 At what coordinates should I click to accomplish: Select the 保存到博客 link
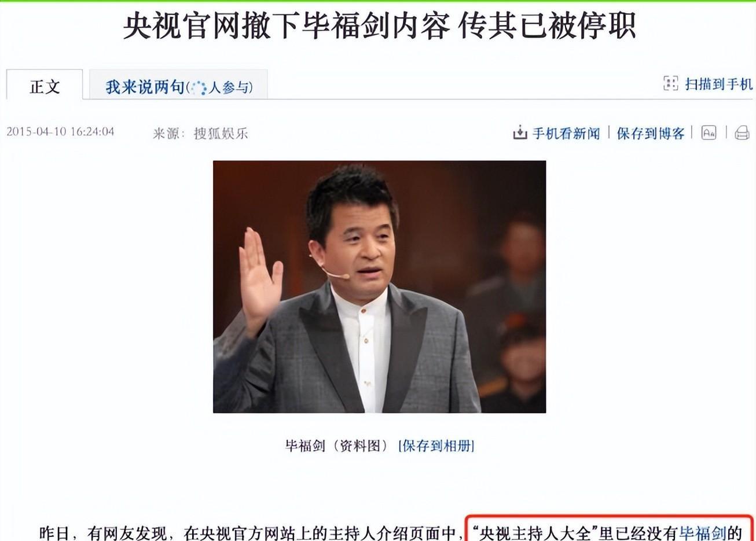click(x=650, y=133)
